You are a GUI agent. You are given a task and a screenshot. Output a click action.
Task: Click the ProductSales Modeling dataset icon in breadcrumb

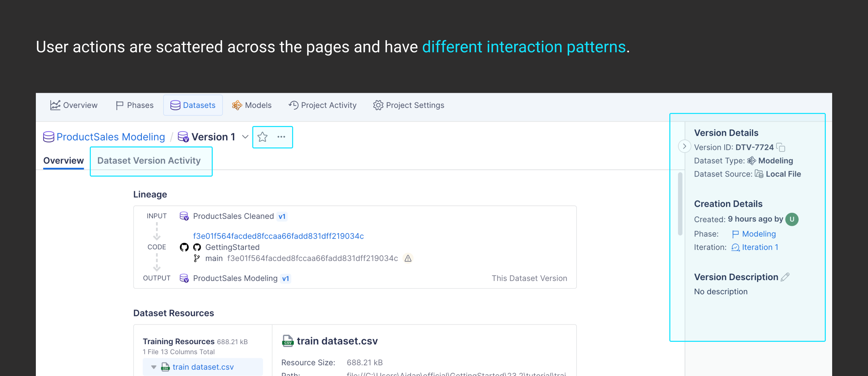tap(49, 137)
